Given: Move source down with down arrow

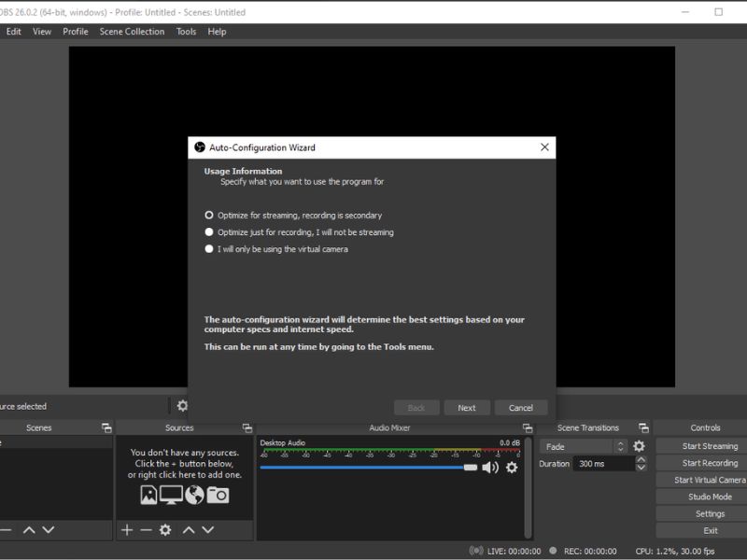Looking at the screenshot, I should click(x=208, y=529).
